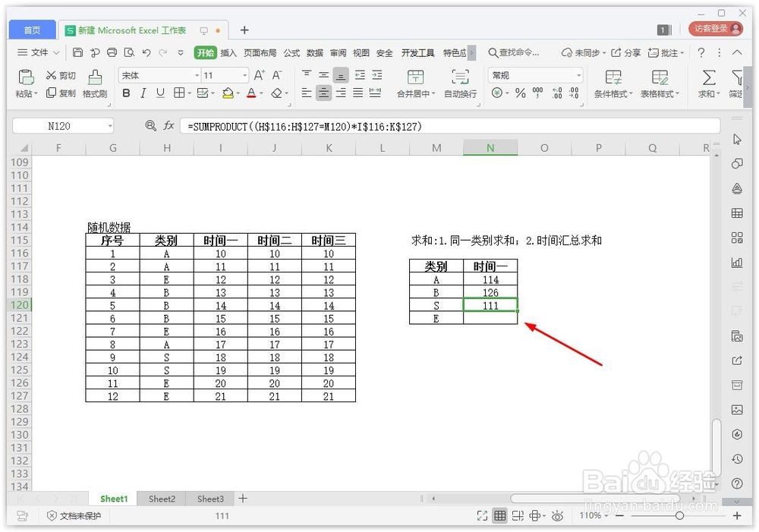Viewport: 759px width, 532px height.
Task: Click the Print icon in quick access toolbar
Action: (x=112, y=52)
